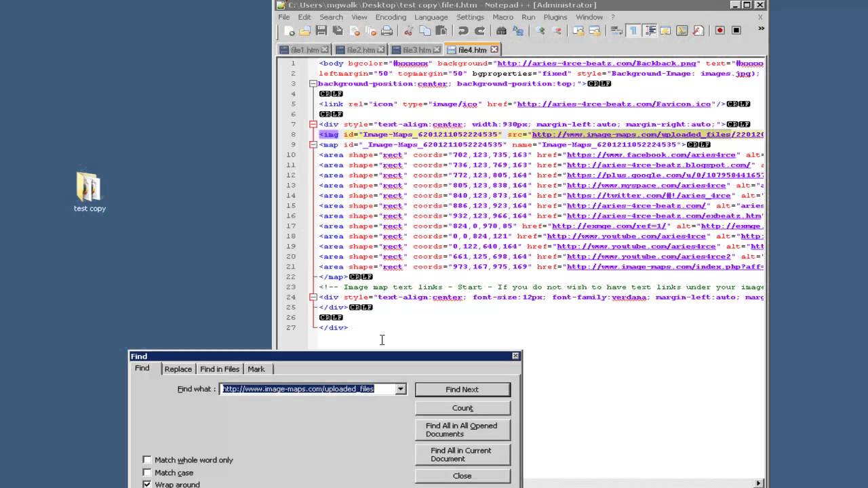Screen dimensions: 868x488
Task: Switch to the file3.htm tab
Action: coord(416,49)
